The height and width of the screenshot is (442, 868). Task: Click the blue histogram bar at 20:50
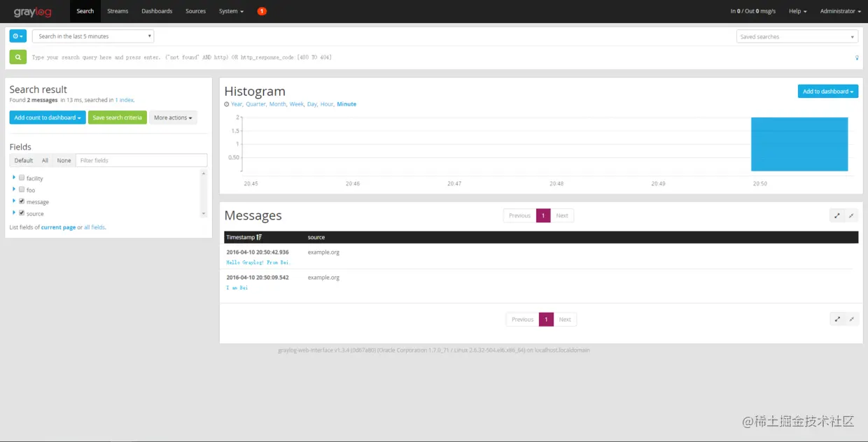point(799,144)
